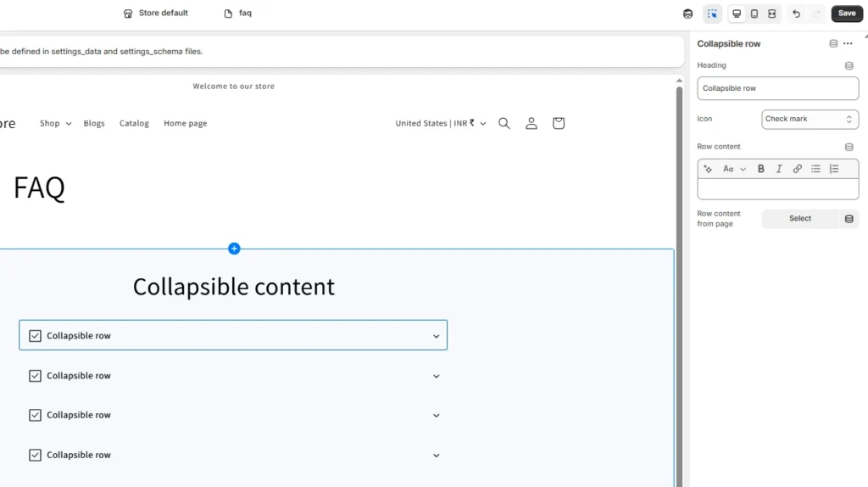Open the Icon dropdown showing Check mark
This screenshot has height=487, width=868.
click(810, 119)
